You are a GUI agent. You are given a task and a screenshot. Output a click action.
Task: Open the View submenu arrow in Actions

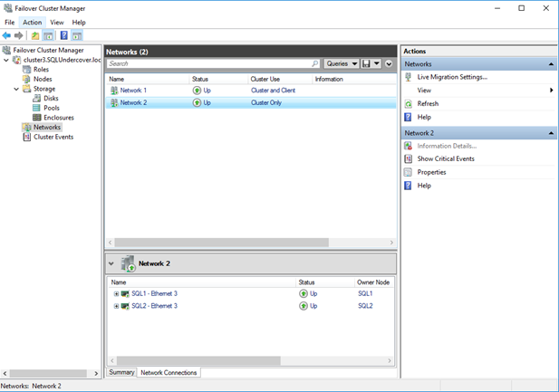(x=552, y=91)
